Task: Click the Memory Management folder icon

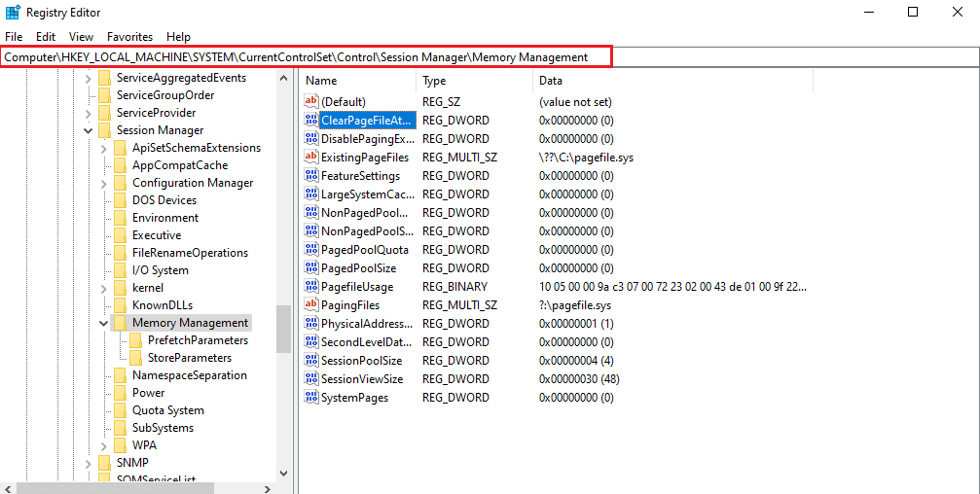Action: pos(120,323)
